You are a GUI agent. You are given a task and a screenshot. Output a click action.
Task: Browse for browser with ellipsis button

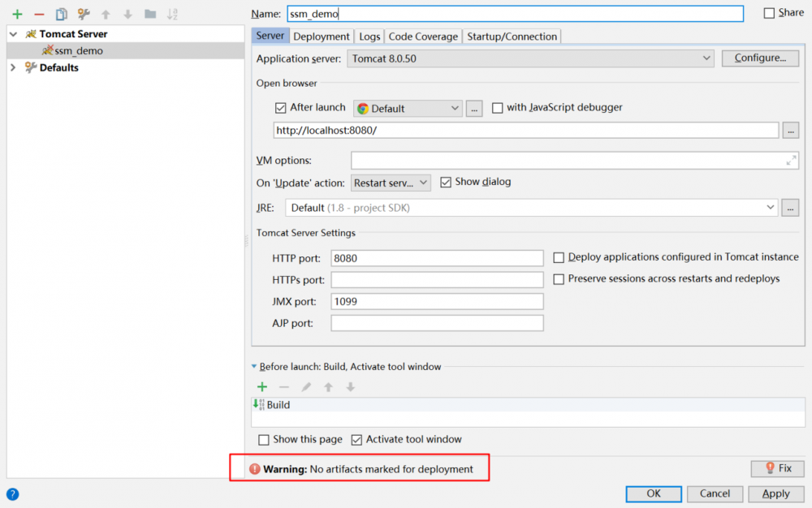474,109
